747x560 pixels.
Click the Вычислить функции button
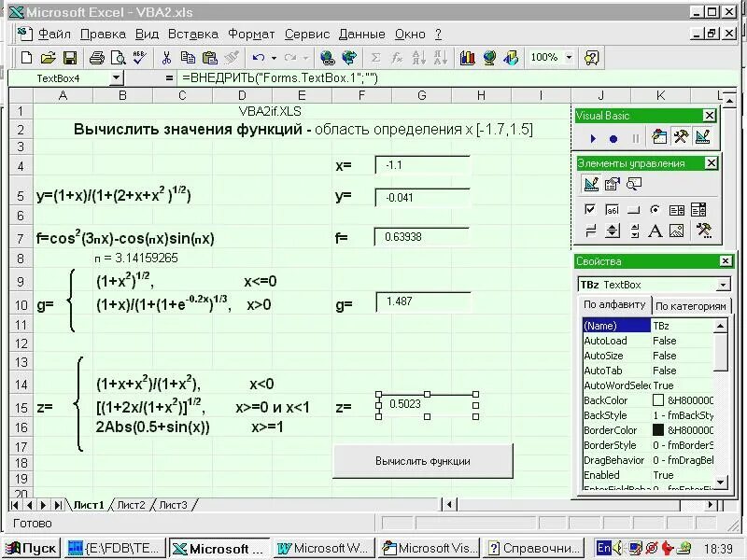(423, 461)
